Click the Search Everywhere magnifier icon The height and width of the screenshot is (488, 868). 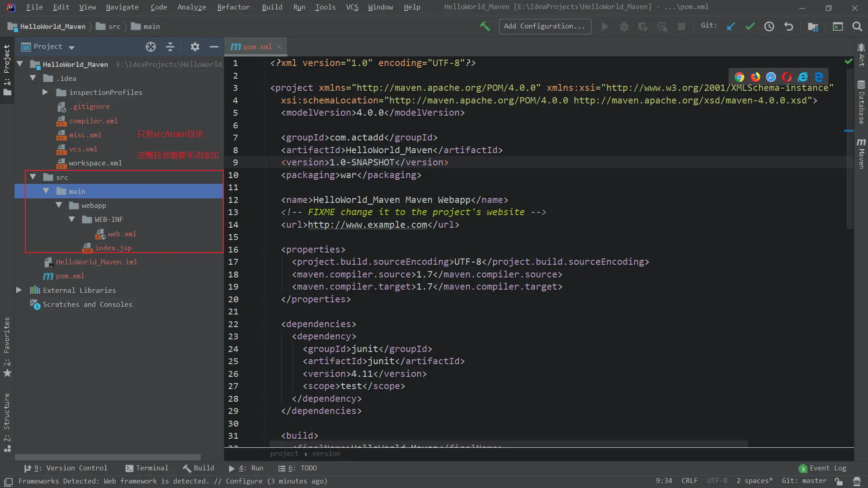click(857, 27)
